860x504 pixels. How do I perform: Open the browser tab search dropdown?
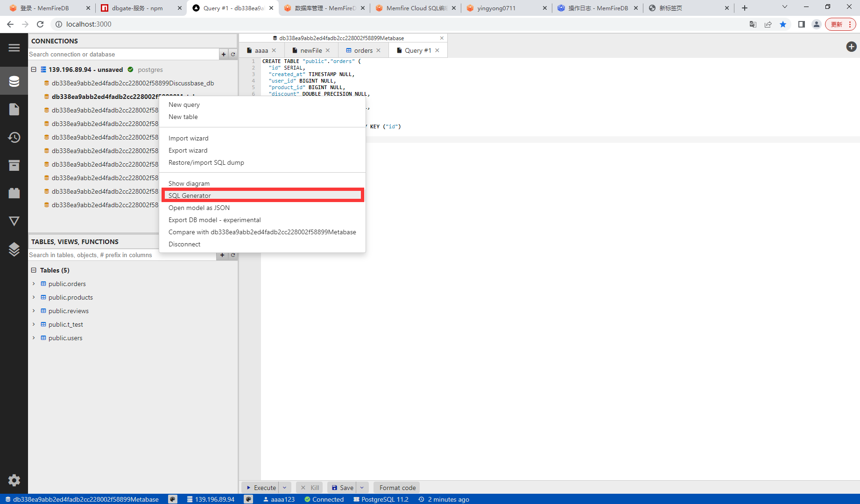pyautogui.click(x=784, y=7)
